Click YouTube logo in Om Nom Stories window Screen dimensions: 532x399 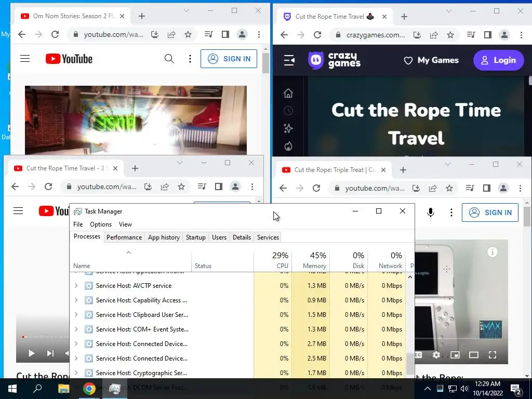(69, 59)
